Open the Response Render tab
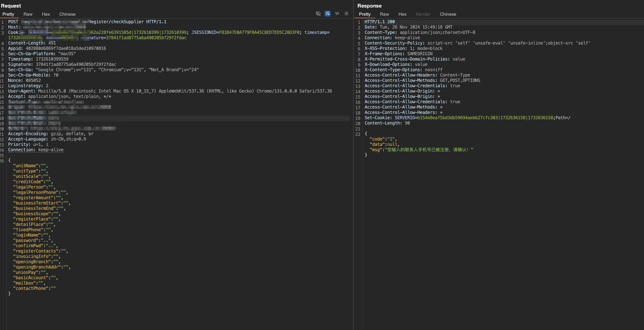This screenshot has width=644, height=330. (423, 14)
